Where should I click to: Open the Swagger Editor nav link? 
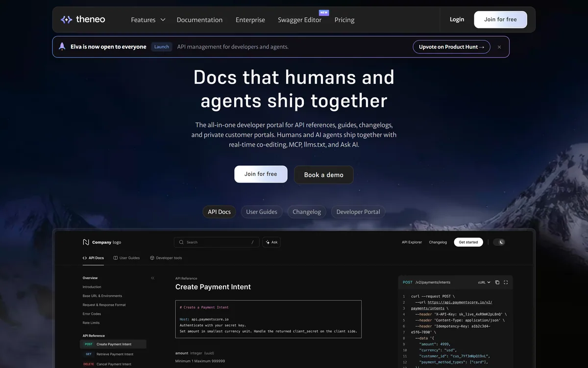(x=299, y=20)
